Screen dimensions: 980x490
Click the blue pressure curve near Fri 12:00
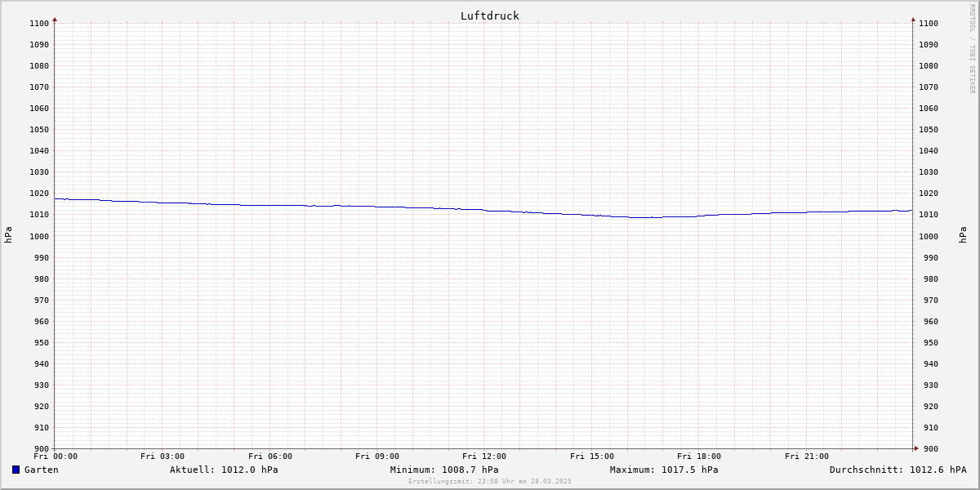(484, 210)
